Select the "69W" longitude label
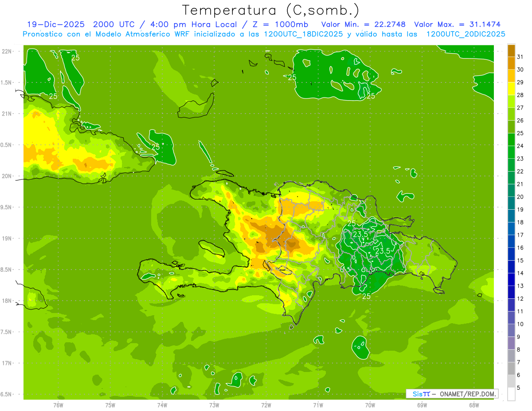The width and height of the screenshot is (532, 411). click(x=422, y=405)
